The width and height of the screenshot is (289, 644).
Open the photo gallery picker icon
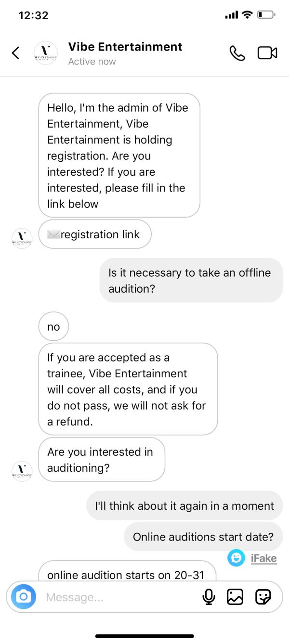pos(235,597)
